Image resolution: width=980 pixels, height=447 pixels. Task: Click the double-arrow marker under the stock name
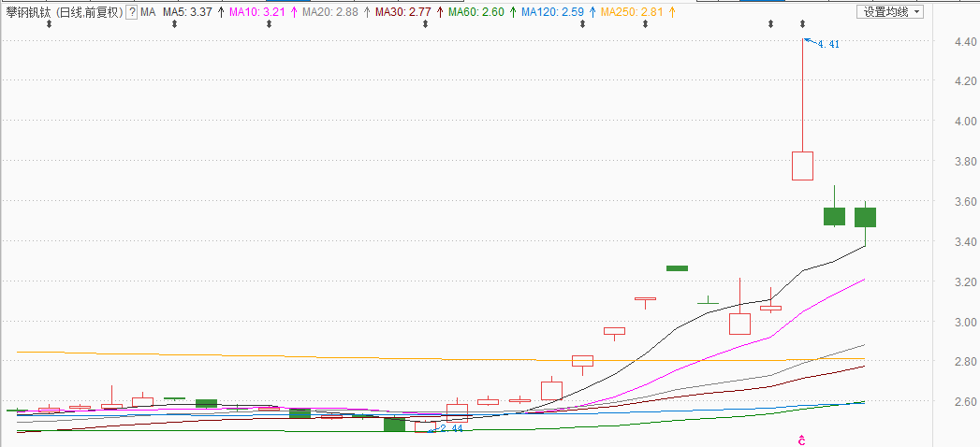coord(50,24)
